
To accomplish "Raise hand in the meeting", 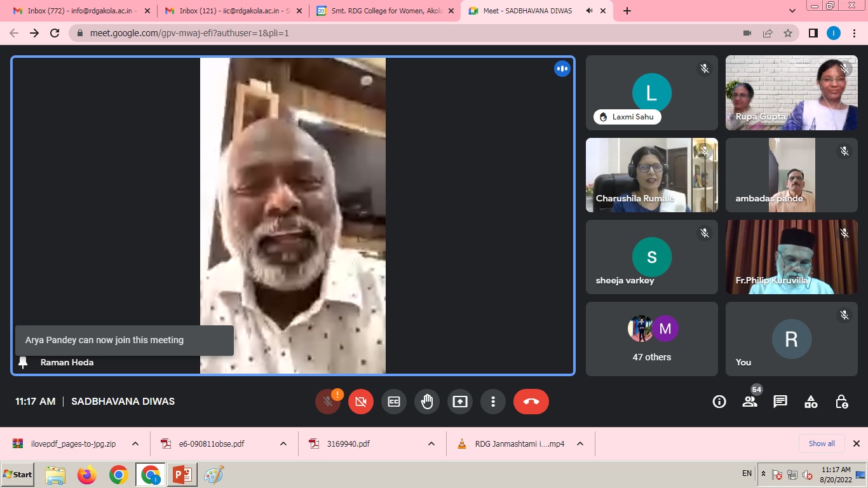I will point(427,402).
